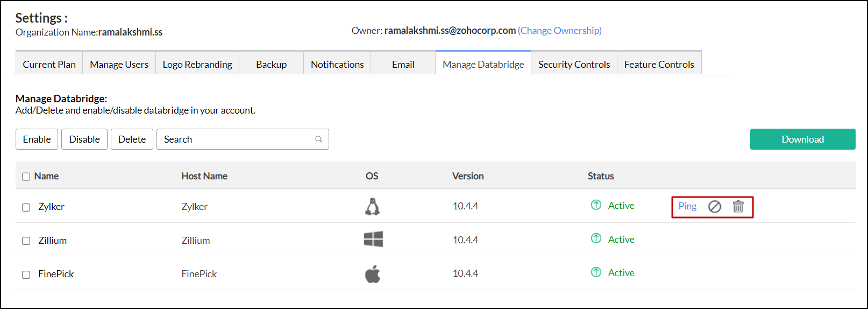
Task: Tick the select-all Name header checkbox
Action: (x=26, y=177)
